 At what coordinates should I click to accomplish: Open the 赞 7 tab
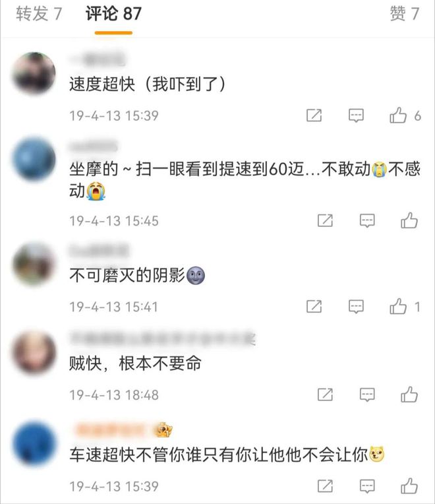pyautogui.click(x=405, y=14)
